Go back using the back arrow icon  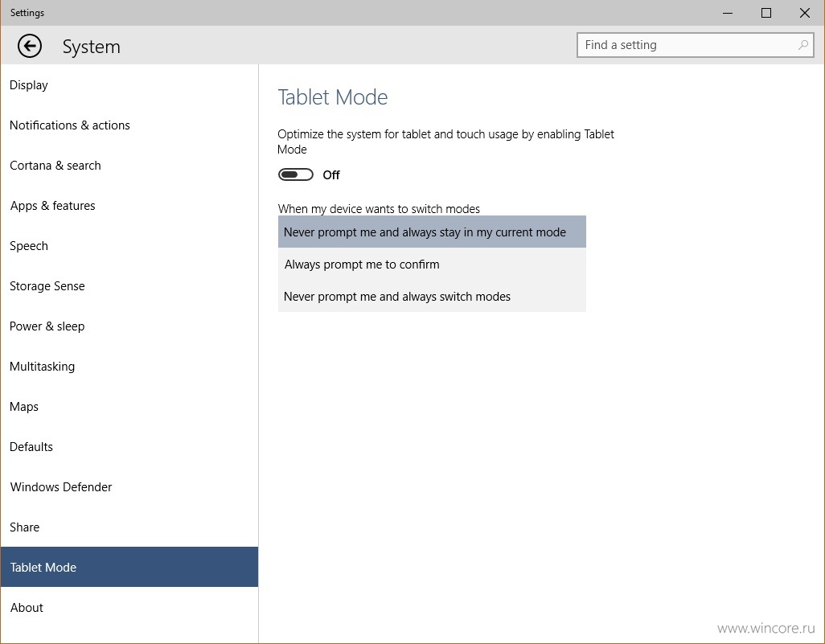[30, 47]
